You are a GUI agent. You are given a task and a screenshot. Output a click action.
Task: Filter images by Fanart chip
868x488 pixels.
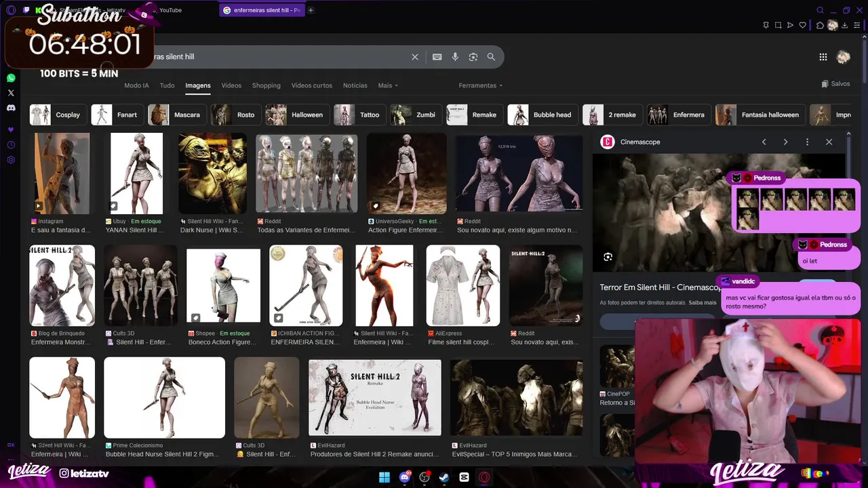tap(117, 115)
